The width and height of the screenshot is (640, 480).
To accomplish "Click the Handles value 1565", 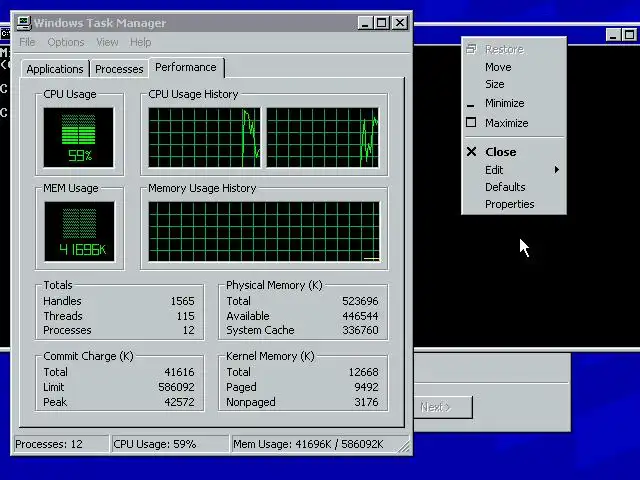I will [x=182, y=301].
